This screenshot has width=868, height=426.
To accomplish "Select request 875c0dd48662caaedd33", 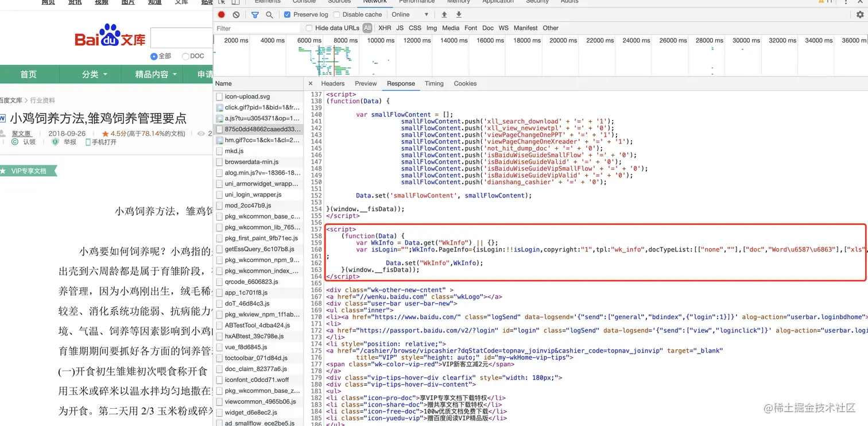I will coord(258,129).
